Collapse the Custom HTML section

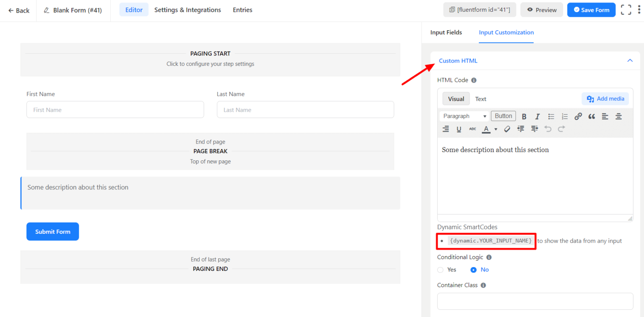tap(629, 60)
